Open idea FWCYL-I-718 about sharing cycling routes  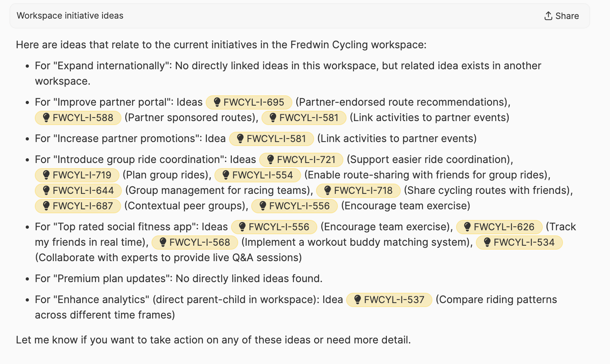(358, 190)
